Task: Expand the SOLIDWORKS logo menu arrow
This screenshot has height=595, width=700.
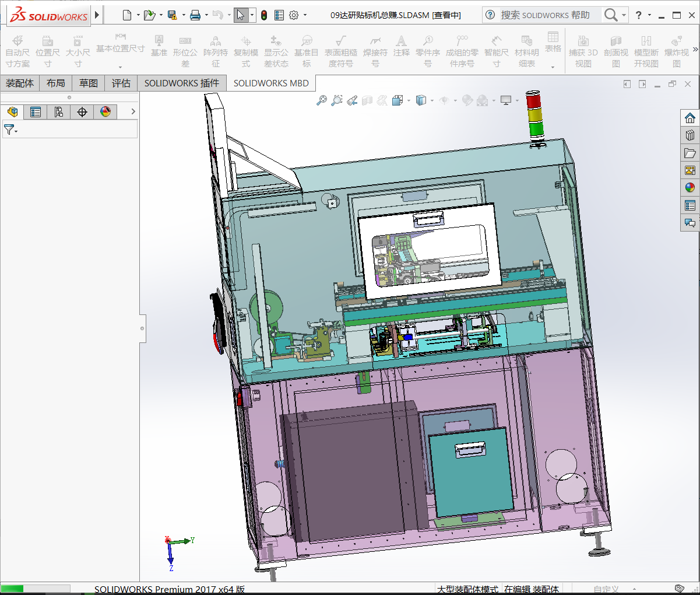Action: (97, 15)
